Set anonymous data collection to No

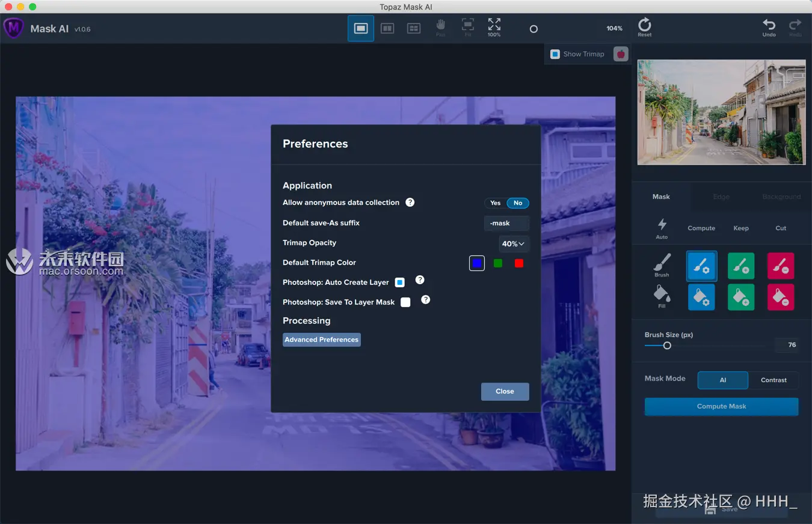click(518, 203)
